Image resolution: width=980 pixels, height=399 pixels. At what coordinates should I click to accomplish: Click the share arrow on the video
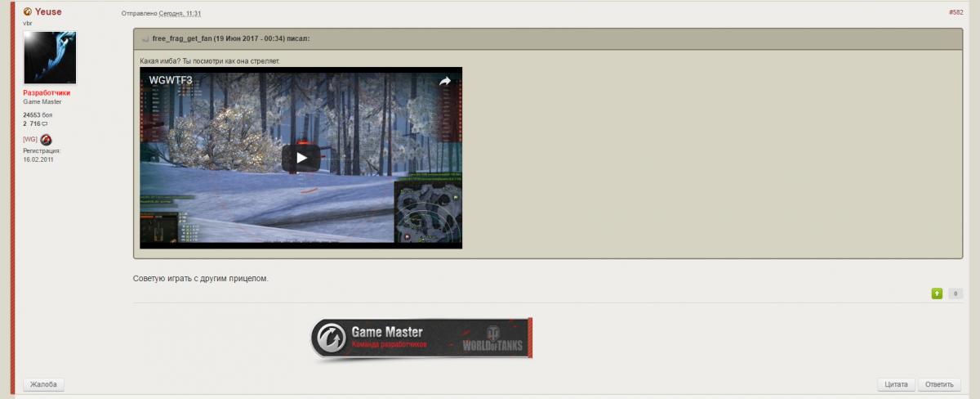click(x=445, y=82)
